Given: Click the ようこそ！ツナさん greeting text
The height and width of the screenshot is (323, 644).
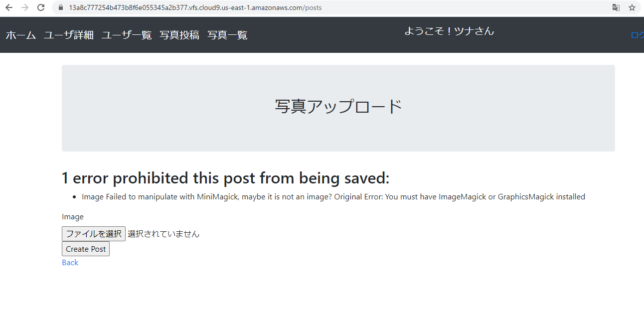Looking at the screenshot, I should tap(448, 30).
